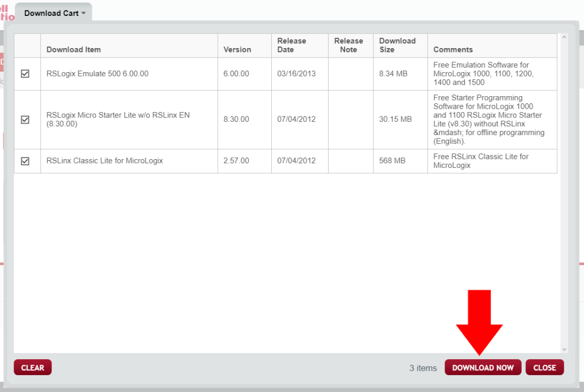Screen dimensions: 584x392
Task: Sort by the Version column header
Action: point(237,49)
